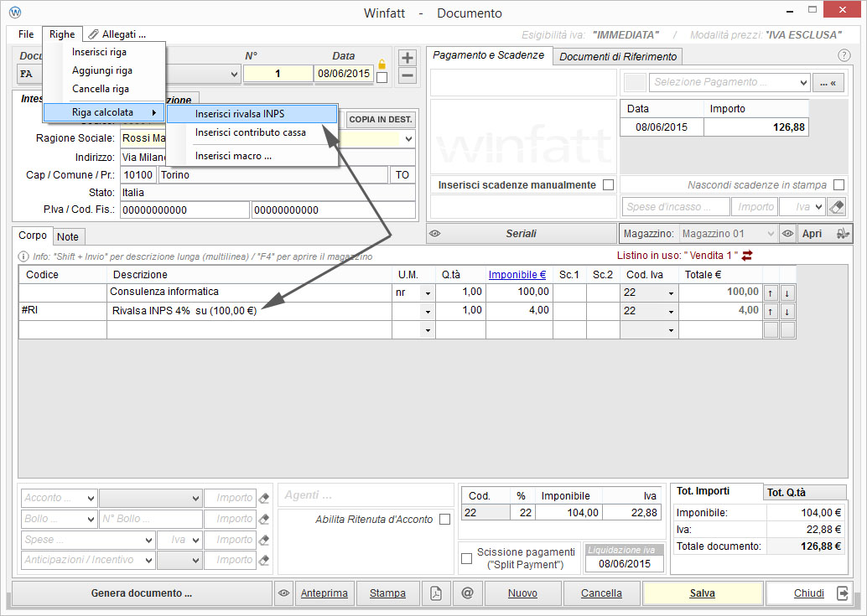The image size is (867, 616).
Task: Click the Salva button
Action: pos(702,593)
